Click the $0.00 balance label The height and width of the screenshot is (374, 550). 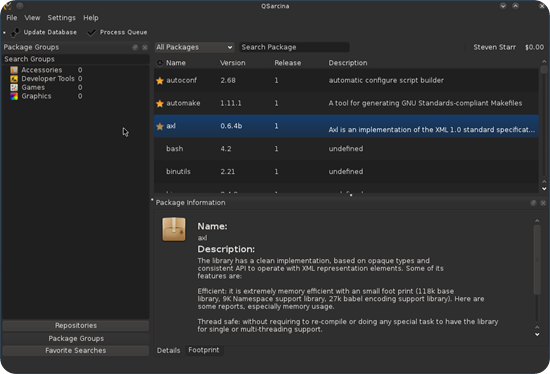click(535, 47)
